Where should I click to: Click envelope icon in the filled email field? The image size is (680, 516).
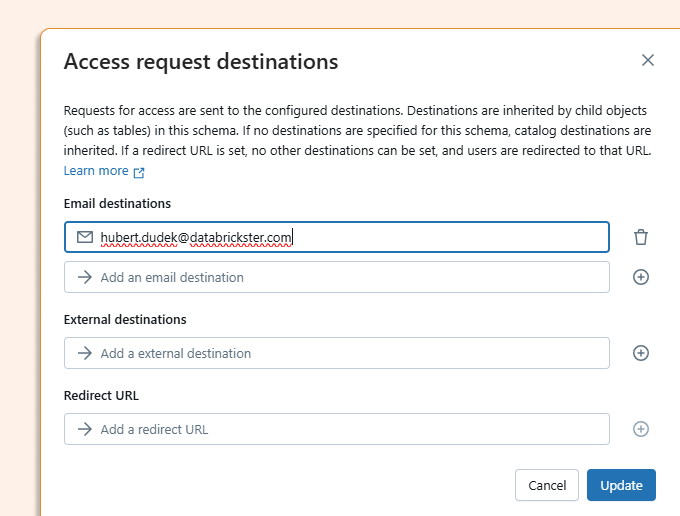coord(85,237)
